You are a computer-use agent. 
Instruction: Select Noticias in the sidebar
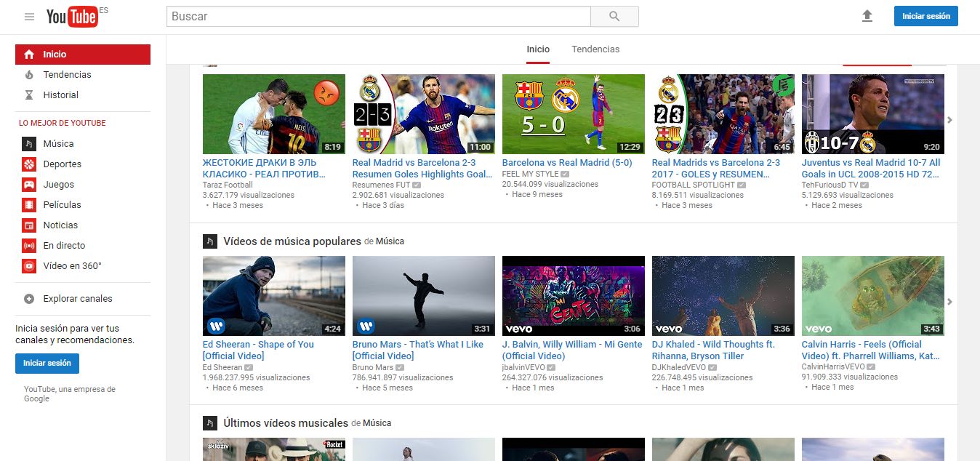pyautogui.click(x=60, y=225)
